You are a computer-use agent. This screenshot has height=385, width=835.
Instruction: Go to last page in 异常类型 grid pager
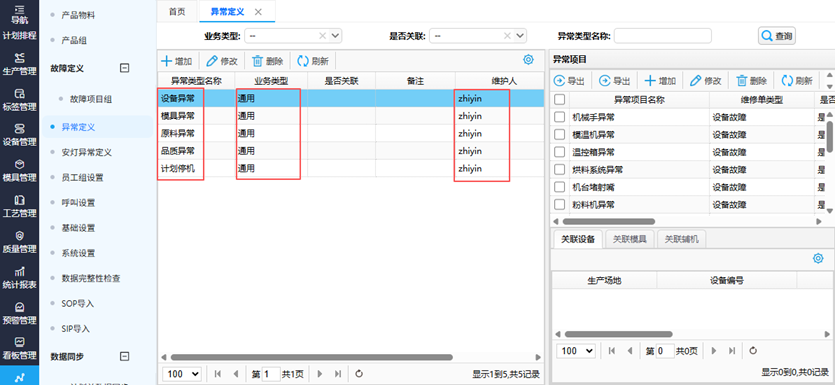338,374
